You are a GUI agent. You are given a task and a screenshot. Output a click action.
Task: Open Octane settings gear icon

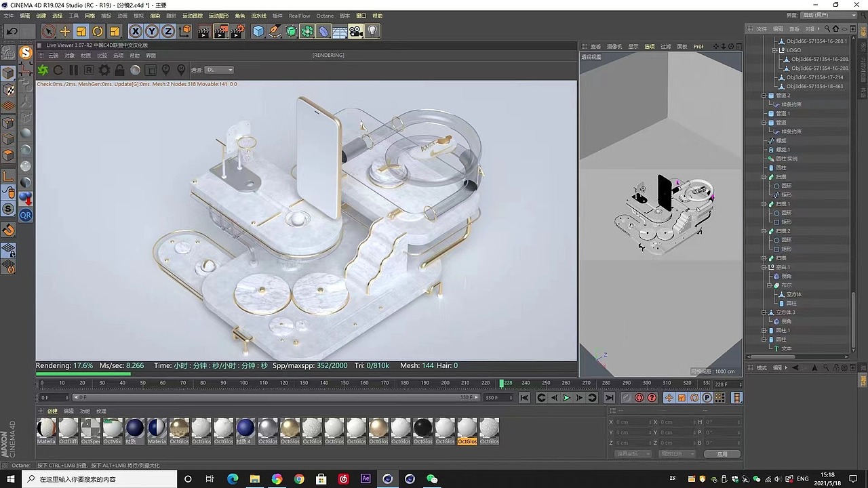[104, 70]
